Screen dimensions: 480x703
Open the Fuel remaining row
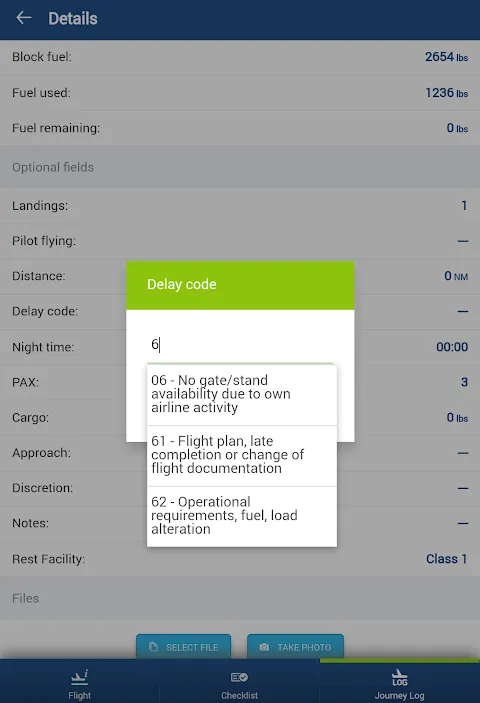(240, 128)
